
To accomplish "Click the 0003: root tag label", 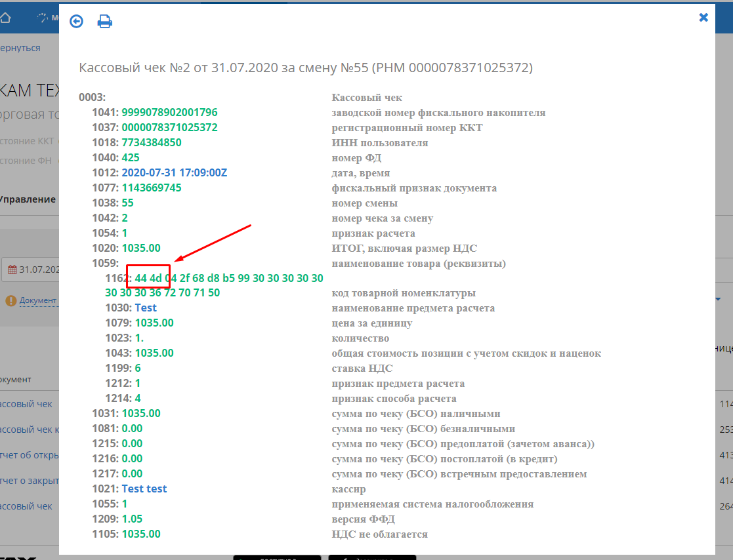I will [x=92, y=97].
